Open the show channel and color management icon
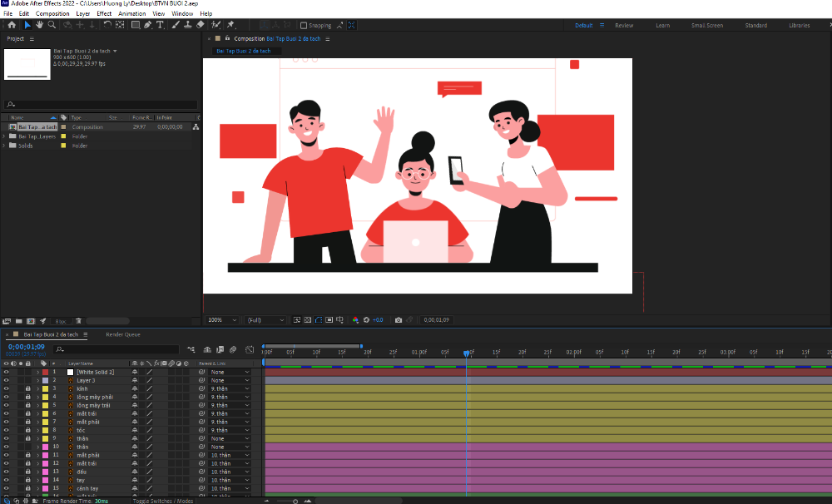The width and height of the screenshot is (832, 504). coord(355,320)
